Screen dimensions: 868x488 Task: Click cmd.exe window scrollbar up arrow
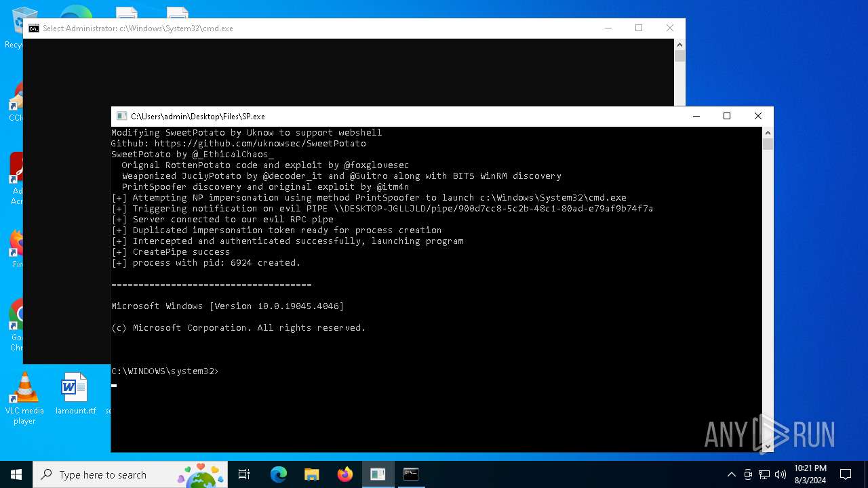coord(679,44)
